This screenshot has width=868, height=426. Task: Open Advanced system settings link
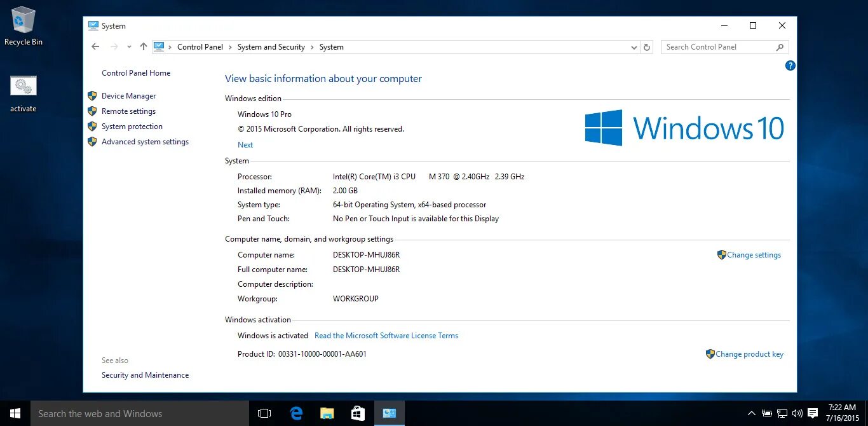(x=145, y=142)
